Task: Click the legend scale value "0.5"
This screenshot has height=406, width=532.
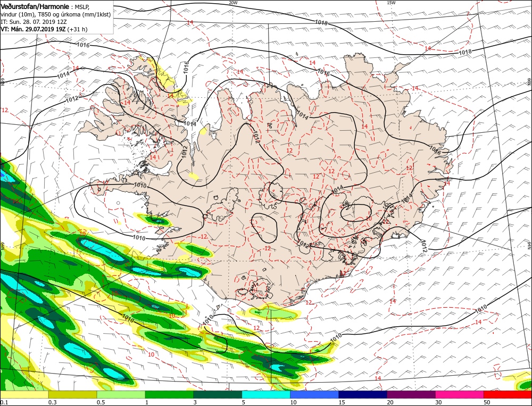Action: (101, 402)
